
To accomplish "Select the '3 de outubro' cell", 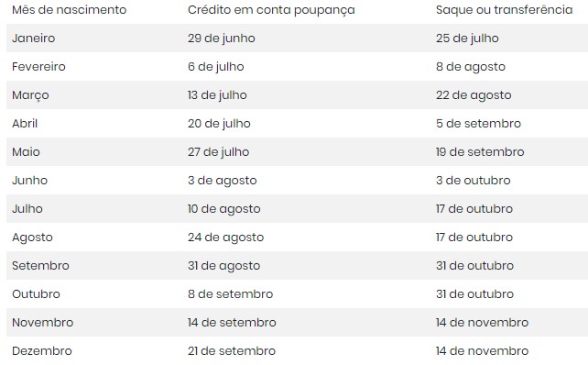I will coord(474,181).
